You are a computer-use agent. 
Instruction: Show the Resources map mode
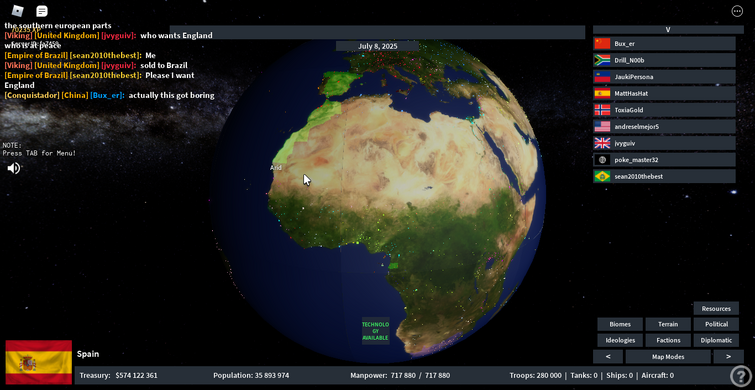coord(716,309)
